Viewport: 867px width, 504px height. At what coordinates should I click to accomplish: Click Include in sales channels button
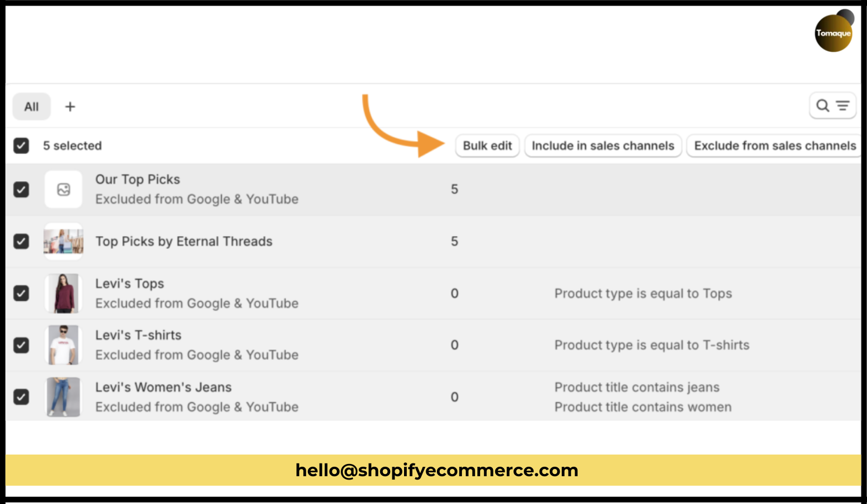(x=603, y=146)
